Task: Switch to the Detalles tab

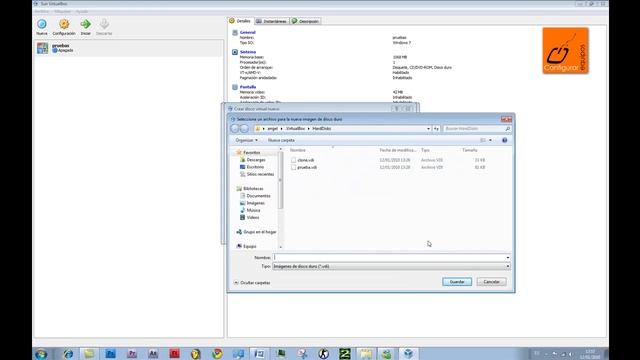Action: 241,21
